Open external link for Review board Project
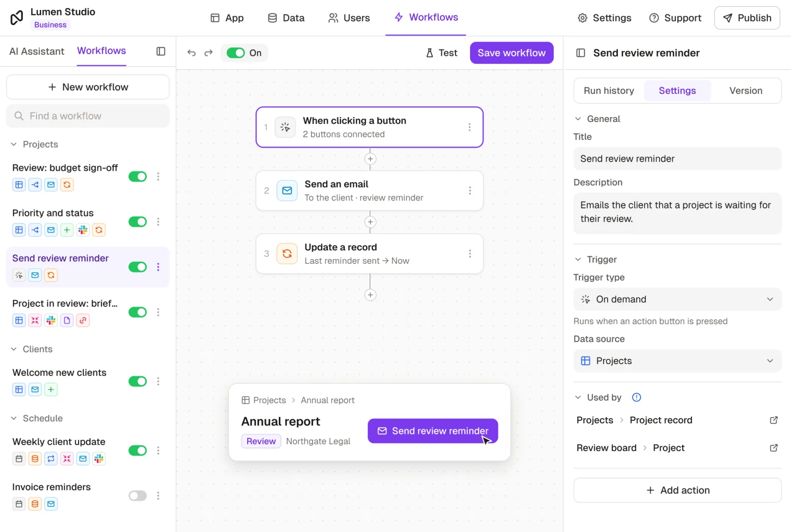 click(x=774, y=448)
